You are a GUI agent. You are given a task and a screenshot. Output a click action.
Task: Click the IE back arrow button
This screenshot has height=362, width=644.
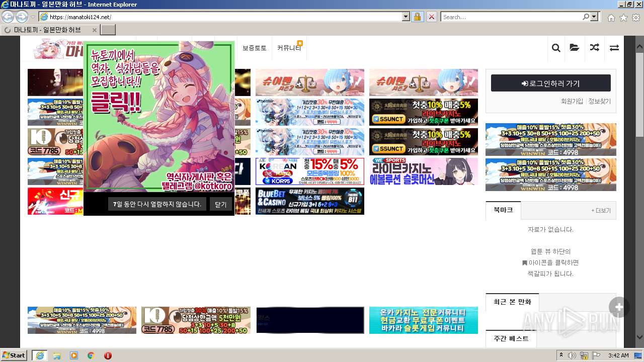(x=8, y=17)
